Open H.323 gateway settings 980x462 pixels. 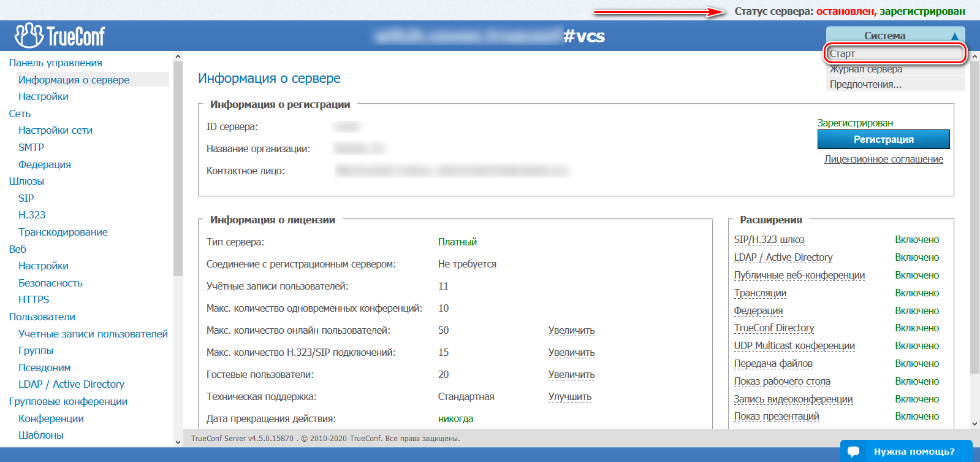click(x=32, y=215)
